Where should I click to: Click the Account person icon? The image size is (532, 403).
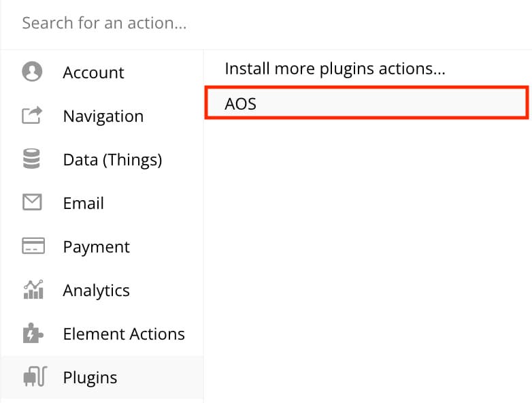pos(32,71)
